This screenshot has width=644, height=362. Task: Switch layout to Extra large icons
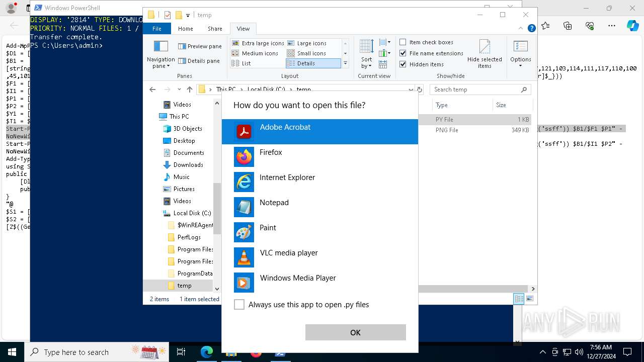[258, 43]
